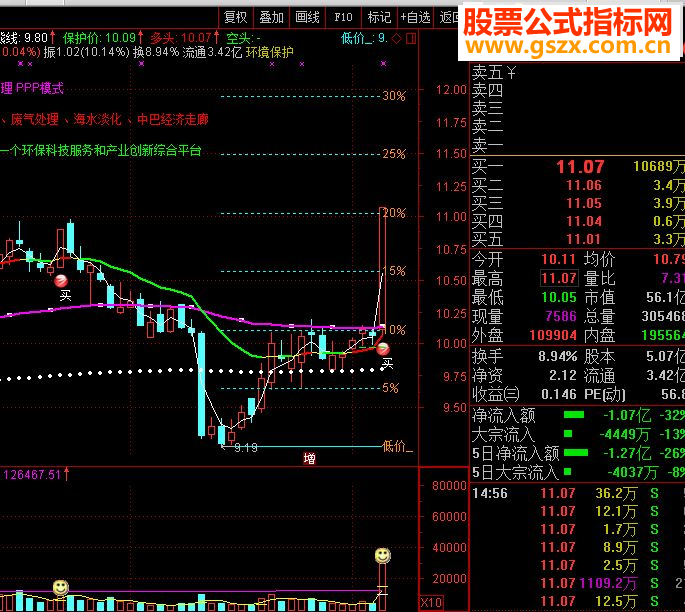Click the 今开 value 10.11
The height and width of the screenshot is (612, 685).
coord(558,259)
